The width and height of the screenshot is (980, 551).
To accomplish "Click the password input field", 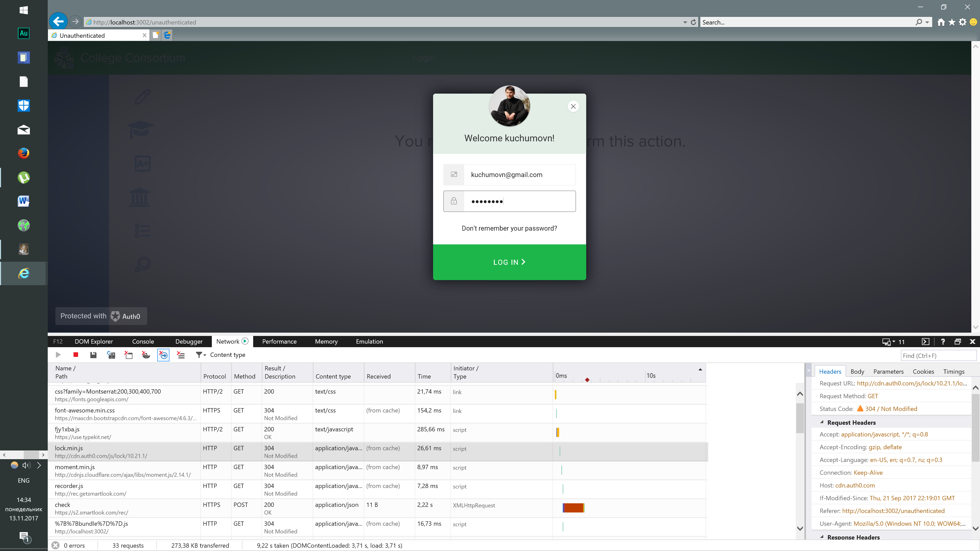I will 519,201.
